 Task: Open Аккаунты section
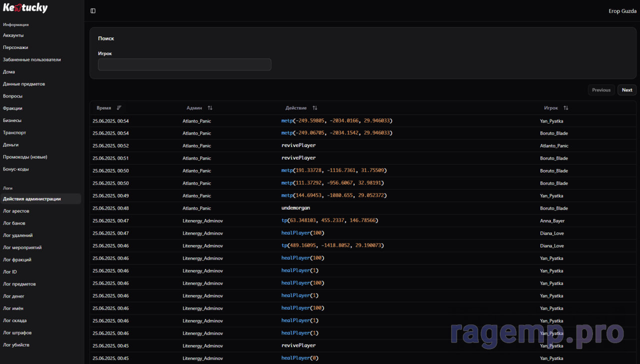[13, 35]
